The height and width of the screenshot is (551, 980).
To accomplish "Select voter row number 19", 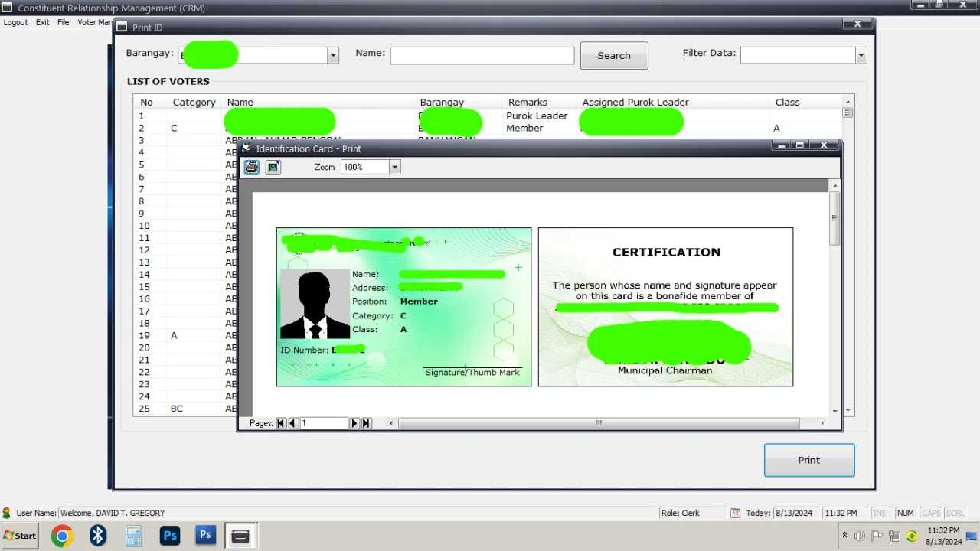I will tap(144, 335).
